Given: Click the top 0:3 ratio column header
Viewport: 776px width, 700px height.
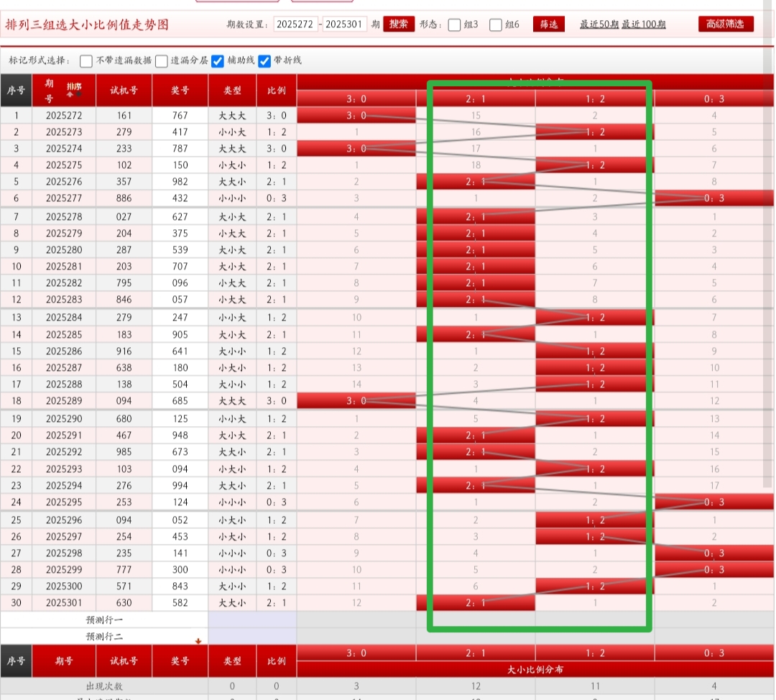Looking at the screenshot, I should click(714, 98).
